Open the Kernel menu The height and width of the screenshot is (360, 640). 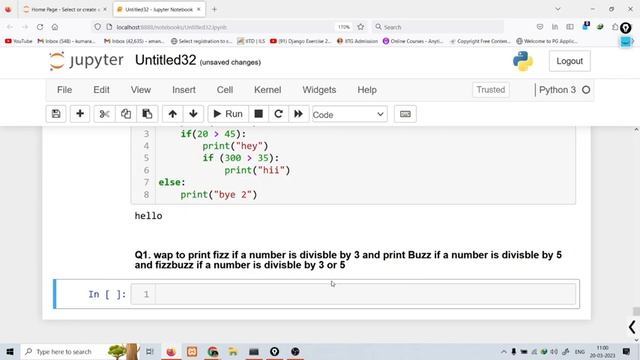tap(268, 90)
